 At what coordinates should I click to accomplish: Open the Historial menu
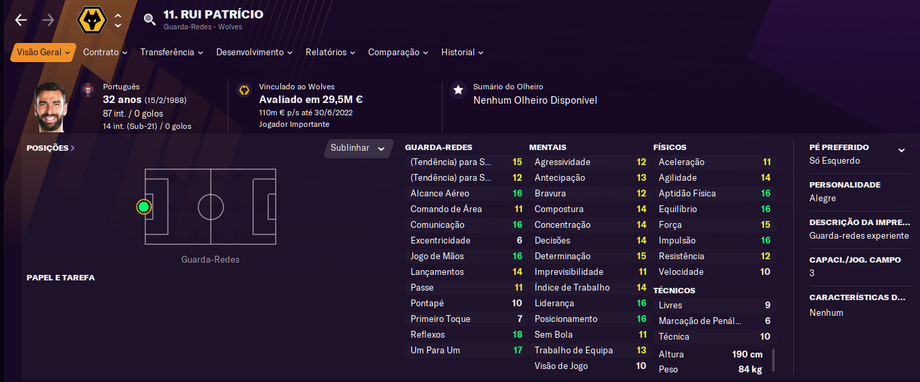pos(462,52)
